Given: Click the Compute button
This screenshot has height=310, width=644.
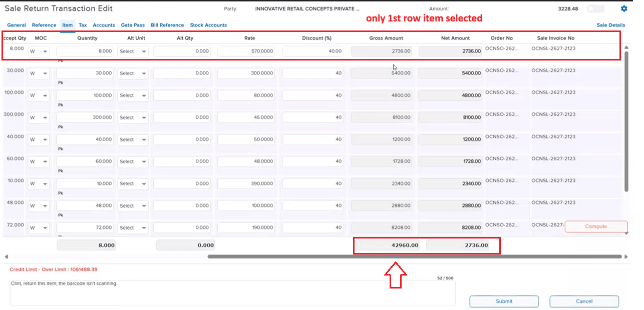Looking at the screenshot, I should [x=596, y=226].
